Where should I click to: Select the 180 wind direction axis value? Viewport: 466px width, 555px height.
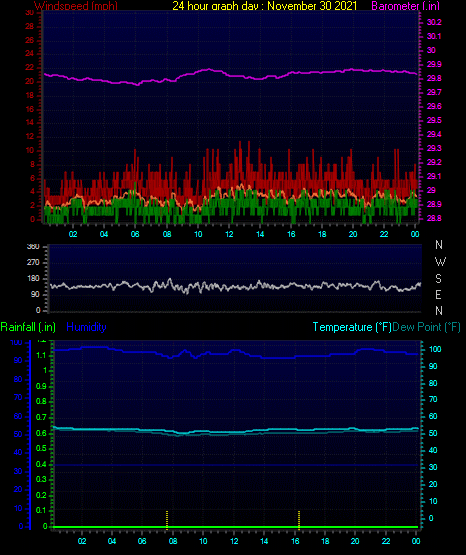point(33,279)
